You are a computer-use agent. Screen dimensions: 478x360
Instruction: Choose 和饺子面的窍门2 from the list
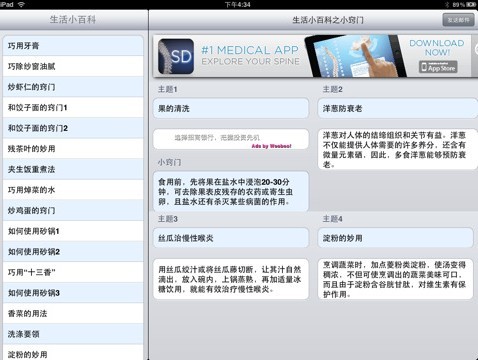pos(73,128)
